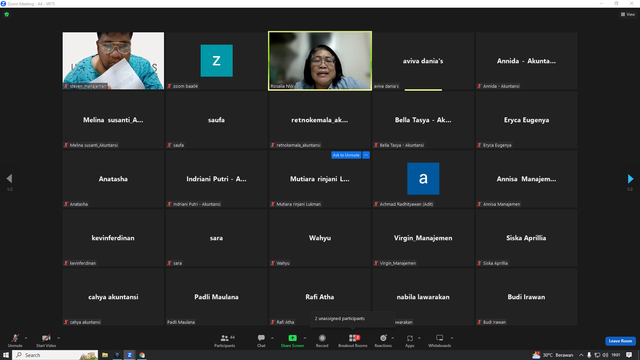Open File Explorer from the taskbar
640x360 pixels.
(x=105, y=355)
